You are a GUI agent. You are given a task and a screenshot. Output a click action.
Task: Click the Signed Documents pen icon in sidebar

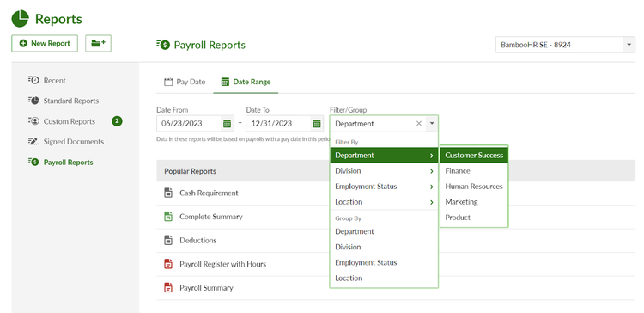33,141
